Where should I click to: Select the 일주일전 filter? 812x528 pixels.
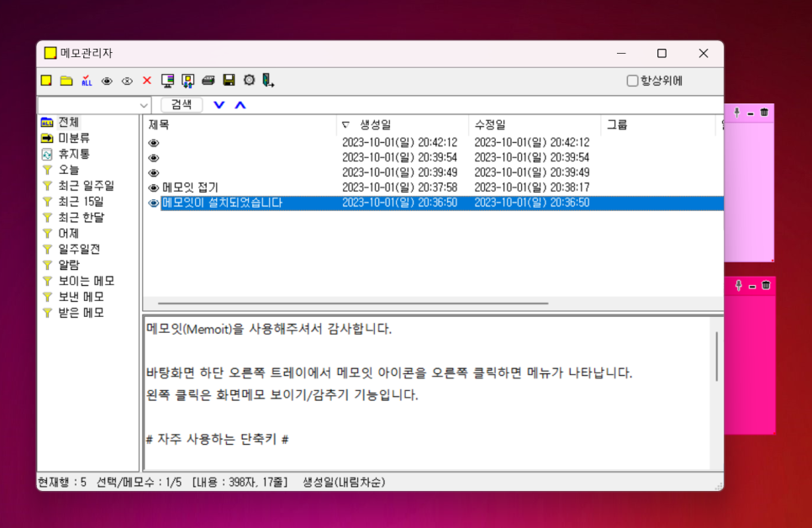[x=79, y=249]
